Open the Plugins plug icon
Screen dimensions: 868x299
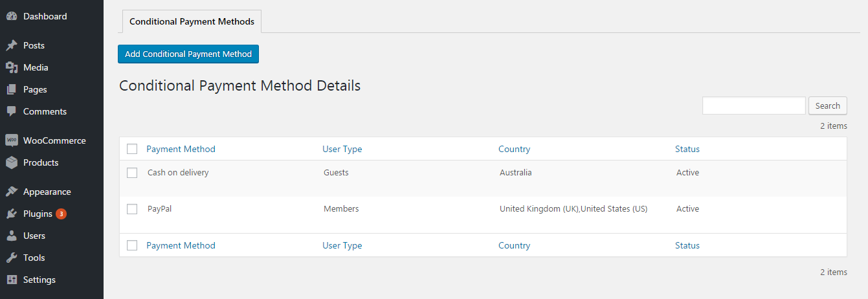pyautogui.click(x=11, y=214)
